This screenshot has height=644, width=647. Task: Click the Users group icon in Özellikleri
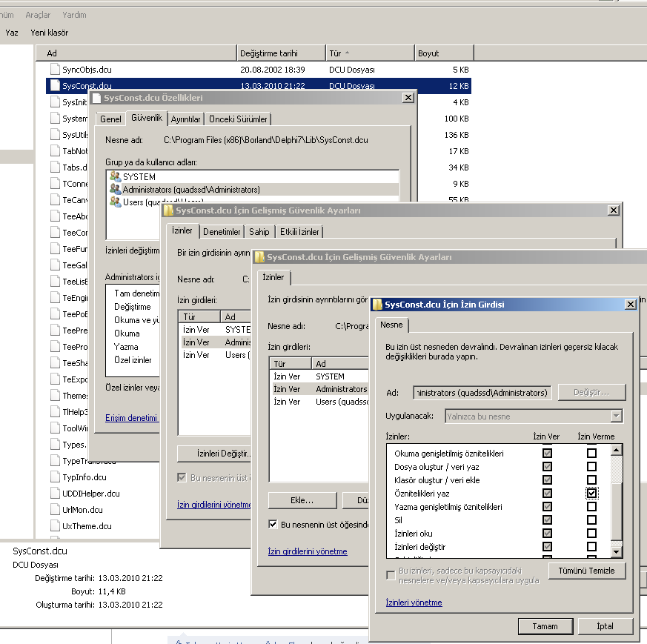click(x=115, y=202)
